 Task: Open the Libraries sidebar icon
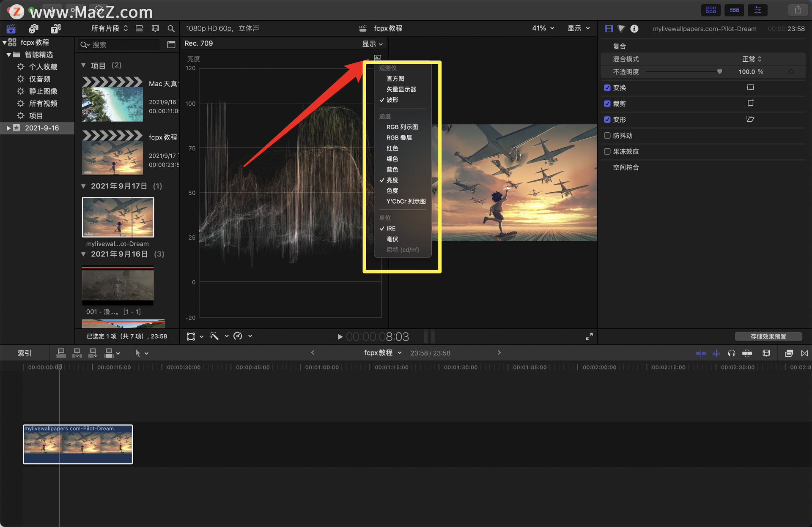point(11,29)
